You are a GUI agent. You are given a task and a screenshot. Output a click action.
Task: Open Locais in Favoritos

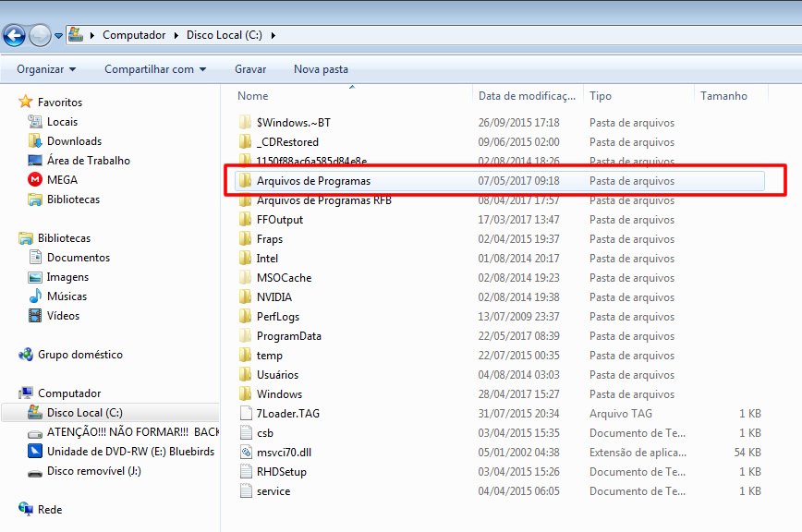[x=63, y=122]
